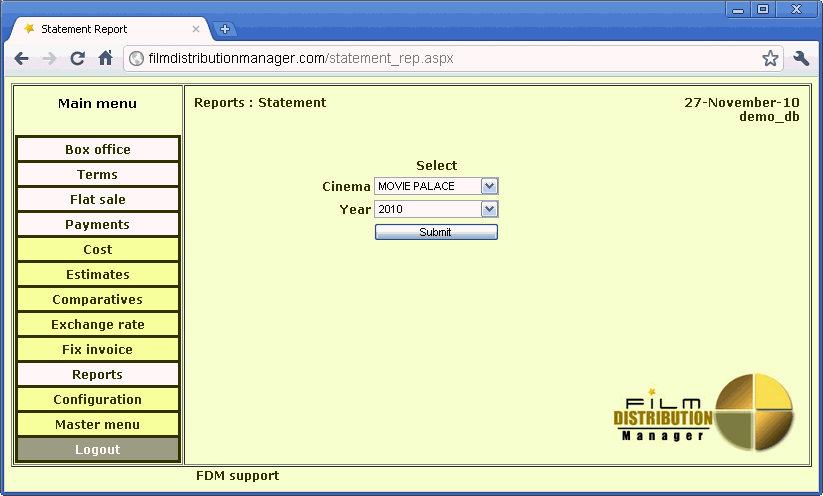Open the Box office menu item

(x=98, y=150)
